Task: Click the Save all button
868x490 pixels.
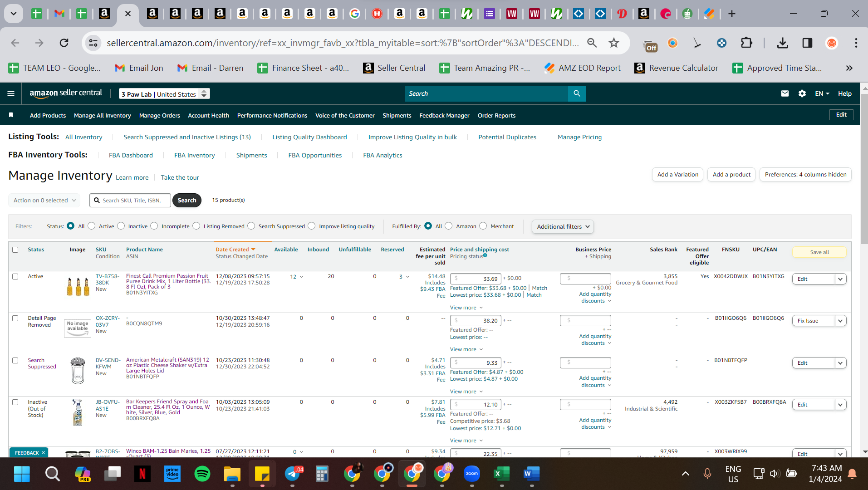Action: [819, 252]
